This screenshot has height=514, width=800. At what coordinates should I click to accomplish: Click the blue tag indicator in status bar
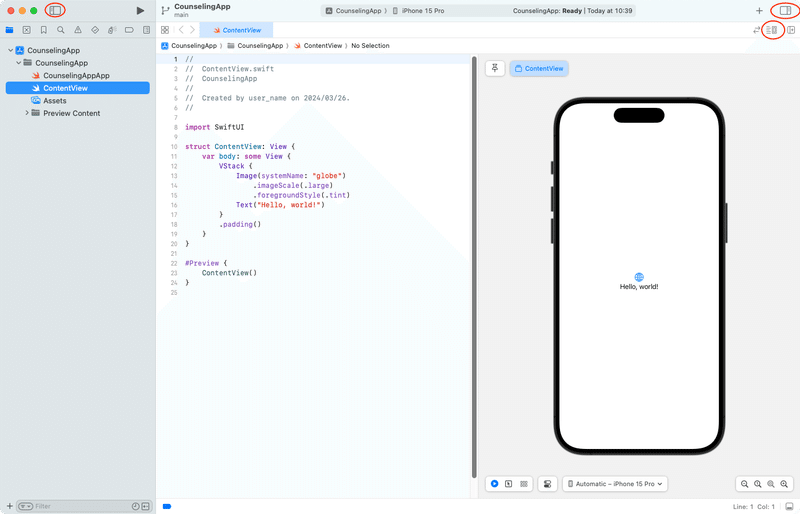point(167,506)
